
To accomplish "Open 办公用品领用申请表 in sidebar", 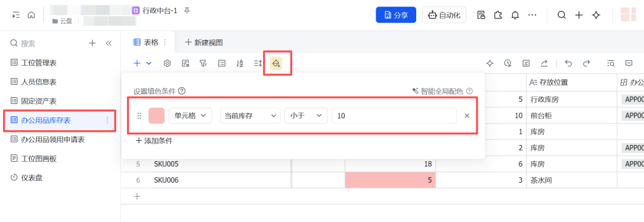I will point(60,140).
